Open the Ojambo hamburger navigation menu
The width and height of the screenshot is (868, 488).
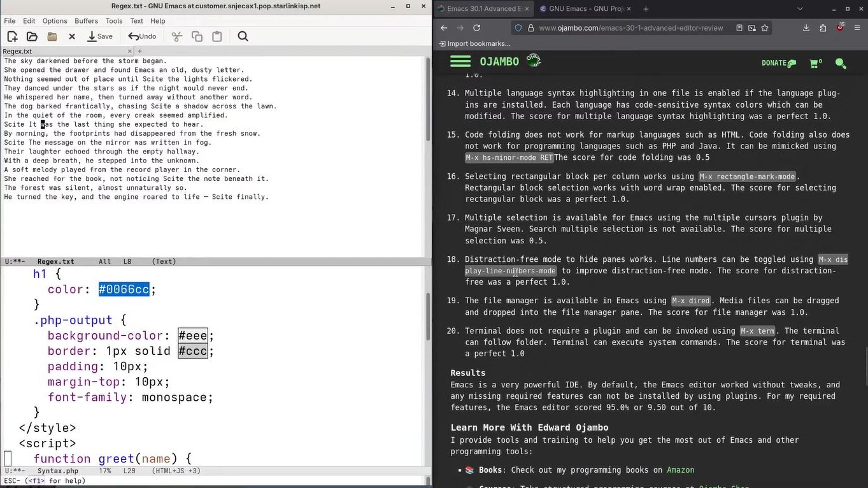pyautogui.click(x=460, y=62)
